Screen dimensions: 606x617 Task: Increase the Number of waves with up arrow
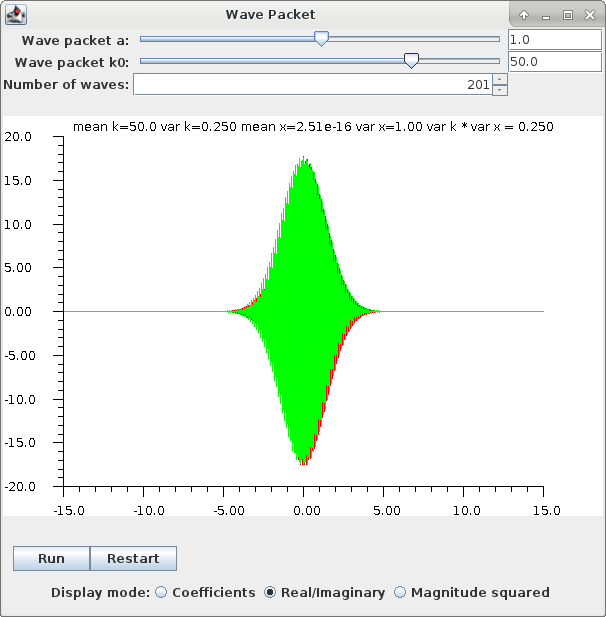point(500,79)
